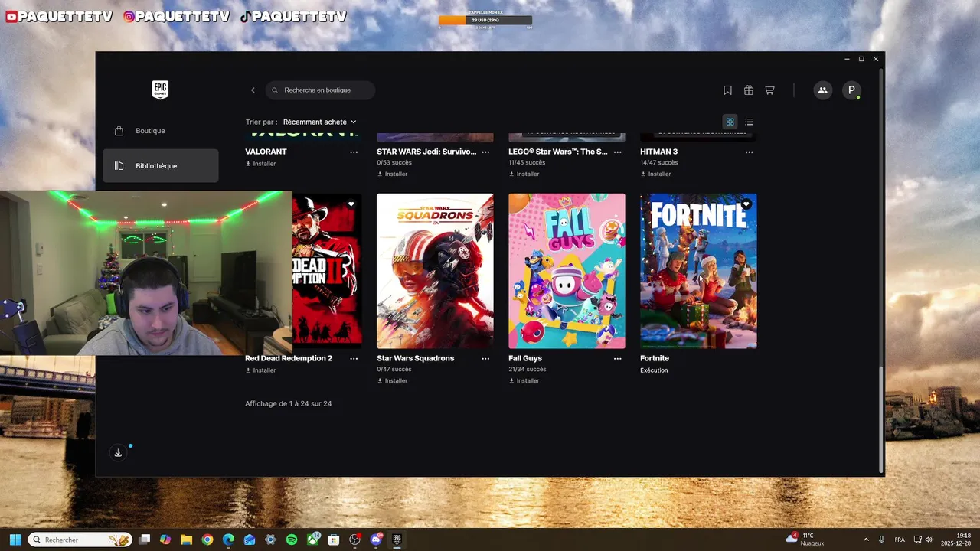The image size is (980, 551).
Task: Click the HITMAN 3 title text
Action: click(x=658, y=152)
